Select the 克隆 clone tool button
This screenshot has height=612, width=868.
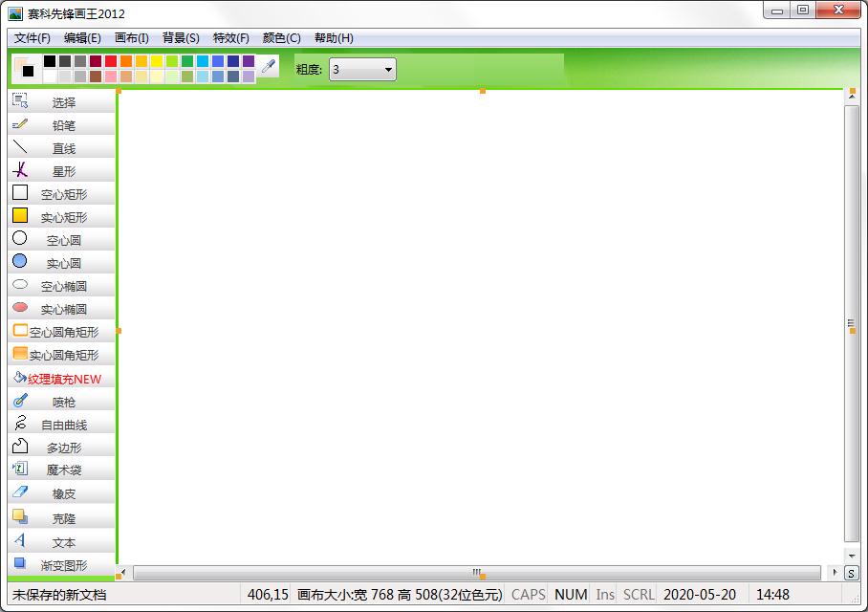(61, 518)
